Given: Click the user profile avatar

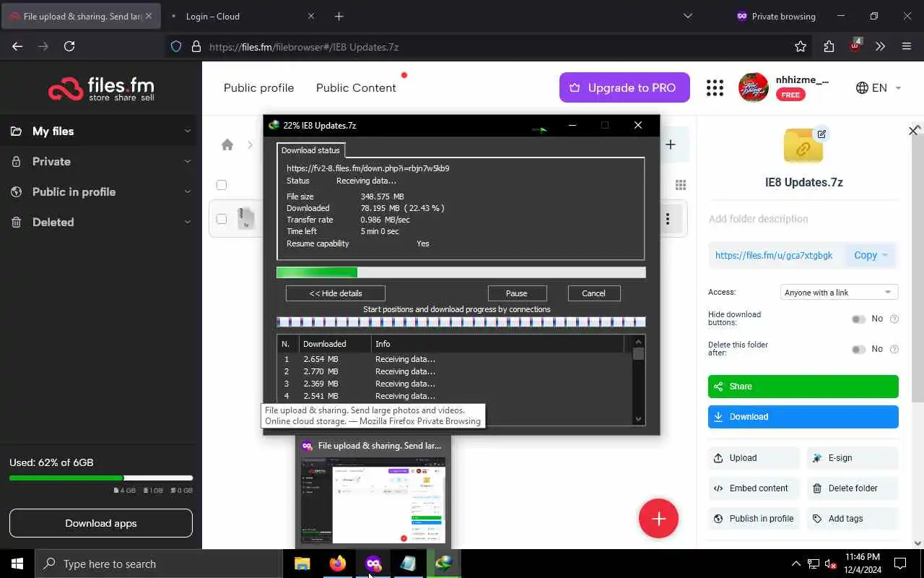Looking at the screenshot, I should [754, 87].
